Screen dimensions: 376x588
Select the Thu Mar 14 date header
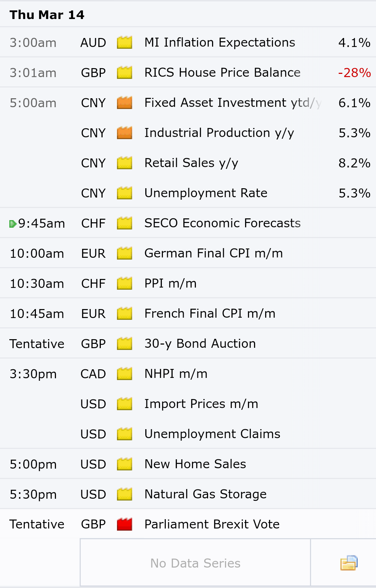point(47,15)
